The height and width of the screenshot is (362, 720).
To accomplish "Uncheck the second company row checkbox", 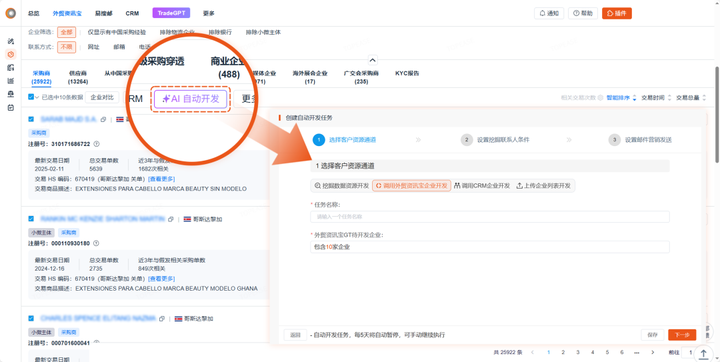I will [31, 219].
